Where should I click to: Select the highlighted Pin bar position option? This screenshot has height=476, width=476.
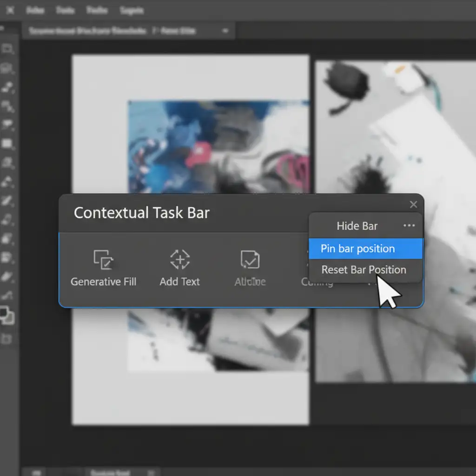tap(358, 249)
